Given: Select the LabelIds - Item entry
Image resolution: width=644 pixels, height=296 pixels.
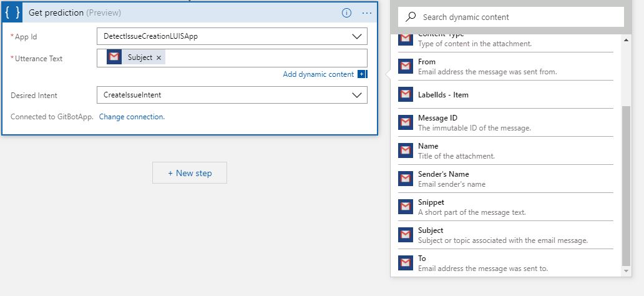Looking at the screenshot, I should click(x=505, y=94).
